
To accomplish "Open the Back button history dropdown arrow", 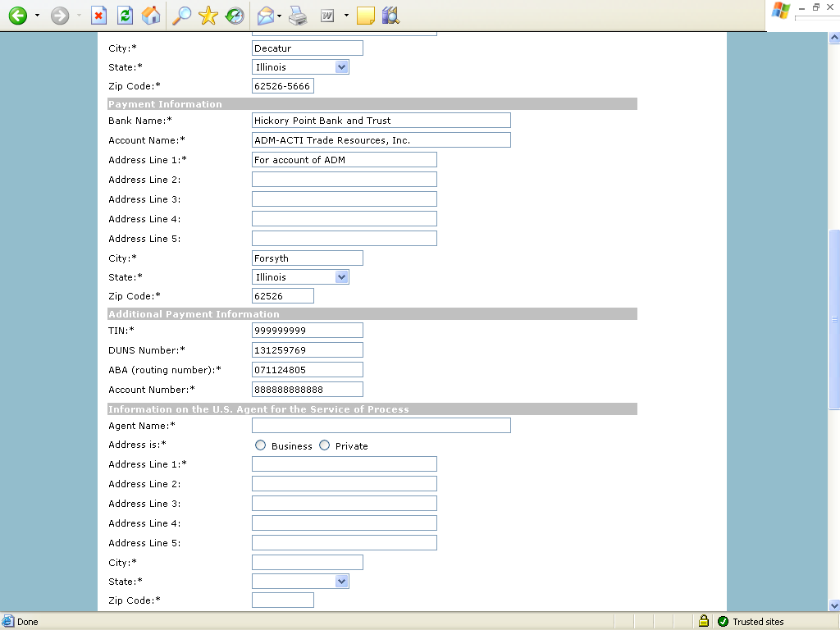I will pyautogui.click(x=37, y=16).
